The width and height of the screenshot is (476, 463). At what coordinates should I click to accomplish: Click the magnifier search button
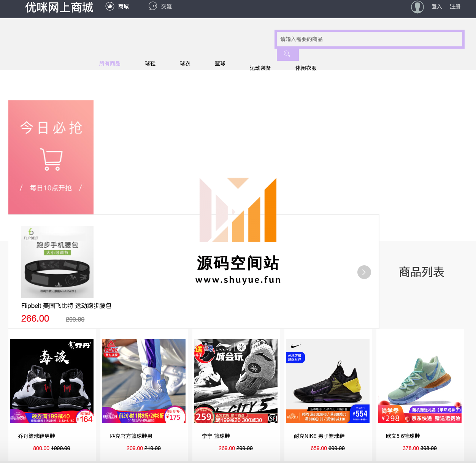click(x=287, y=54)
